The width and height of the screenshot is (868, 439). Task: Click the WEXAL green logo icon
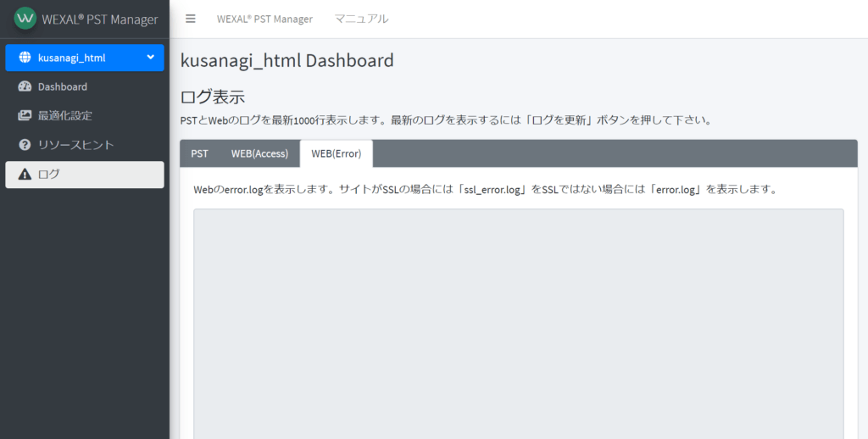click(25, 19)
